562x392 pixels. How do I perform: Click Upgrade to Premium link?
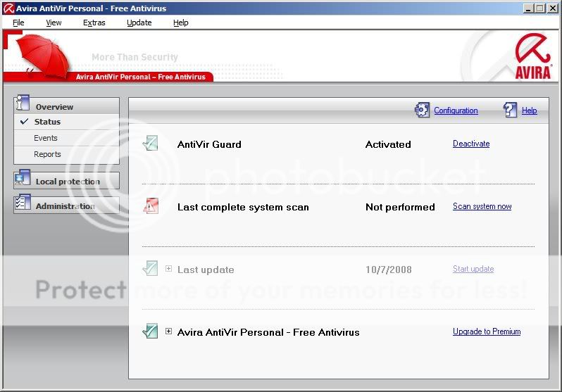(487, 331)
